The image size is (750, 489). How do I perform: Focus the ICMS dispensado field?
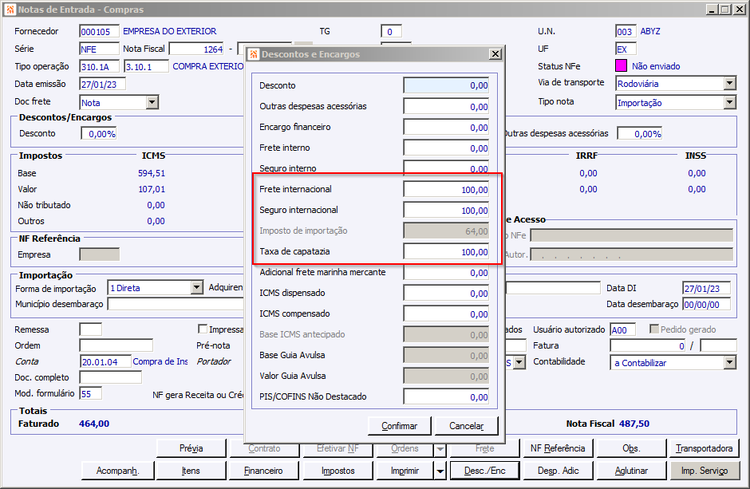446,293
